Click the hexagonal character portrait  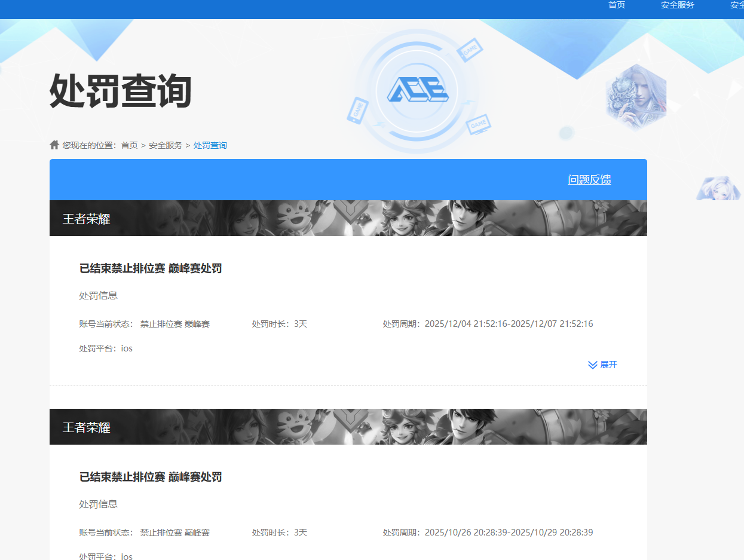(636, 96)
